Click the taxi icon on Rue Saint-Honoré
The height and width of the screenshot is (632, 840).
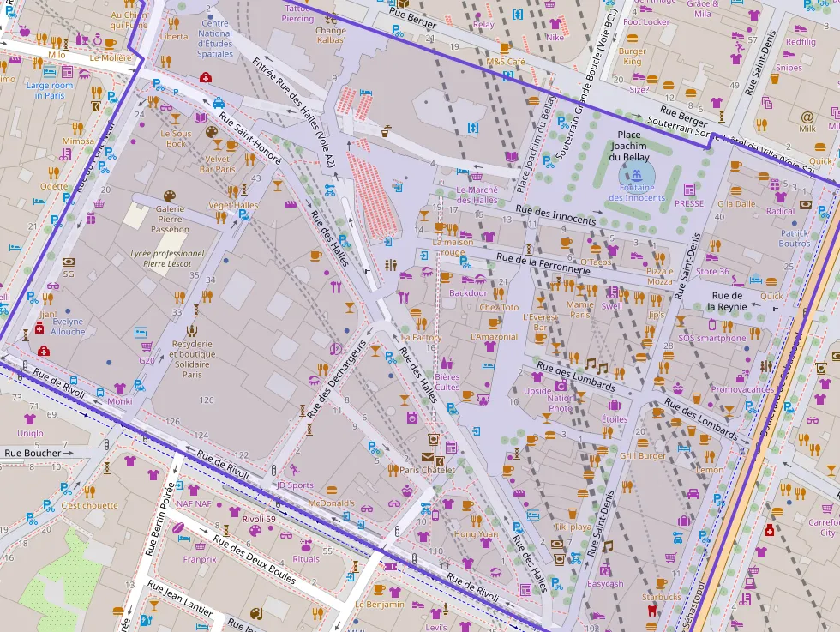(219, 102)
